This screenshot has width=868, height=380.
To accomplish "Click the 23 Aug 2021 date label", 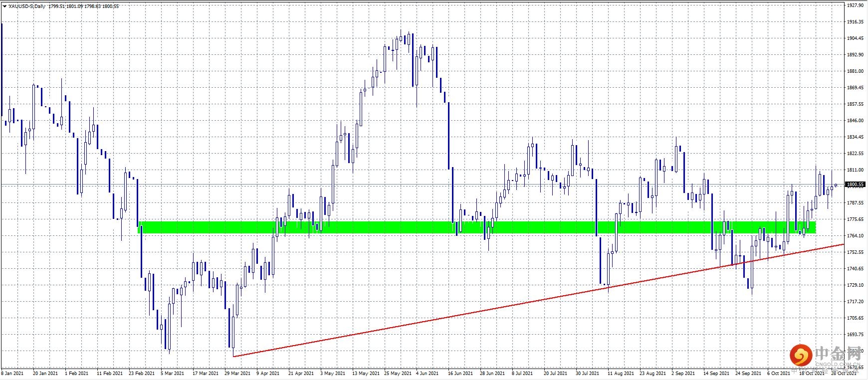I will coord(653,374).
